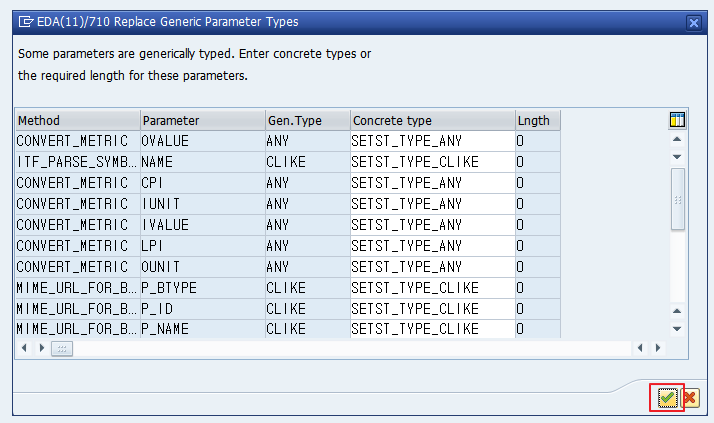714x423 pixels.
Task: Cancel with the red X button
Action: pos(690,398)
